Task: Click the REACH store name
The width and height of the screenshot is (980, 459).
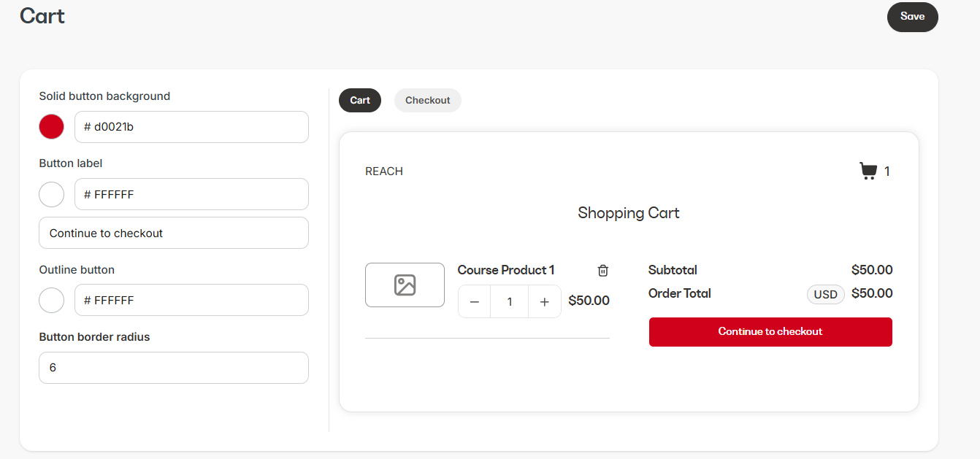Action: (384, 171)
